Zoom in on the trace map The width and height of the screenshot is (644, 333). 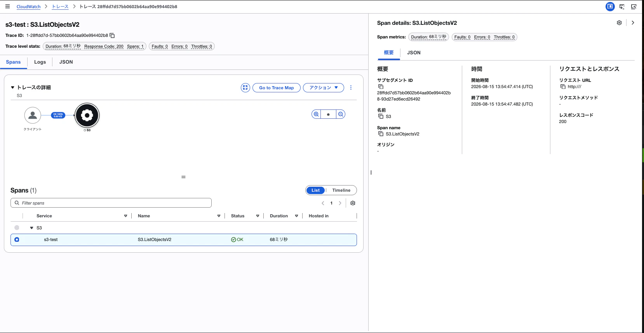tap(317, 114)
